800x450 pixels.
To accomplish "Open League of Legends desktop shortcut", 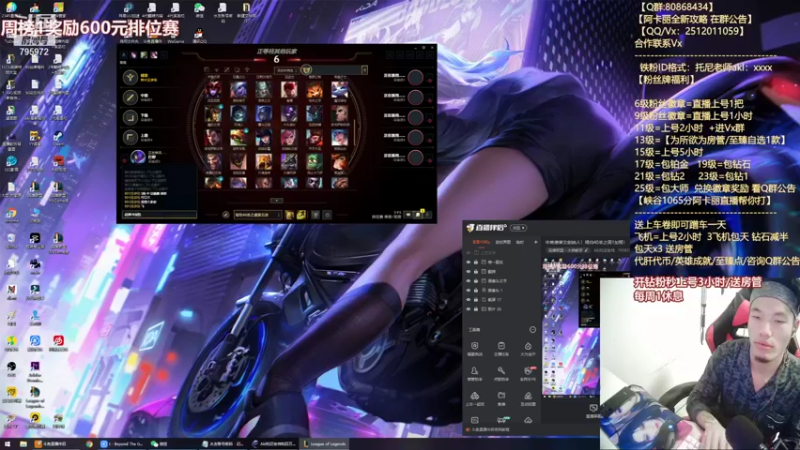I will (x=35, y=396).
